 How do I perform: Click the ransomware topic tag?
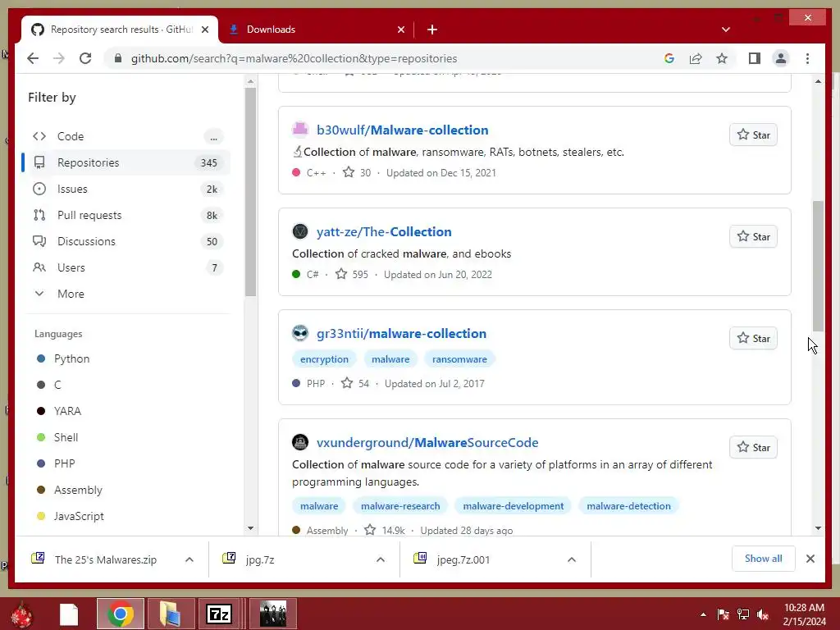[x=459, y=359]
